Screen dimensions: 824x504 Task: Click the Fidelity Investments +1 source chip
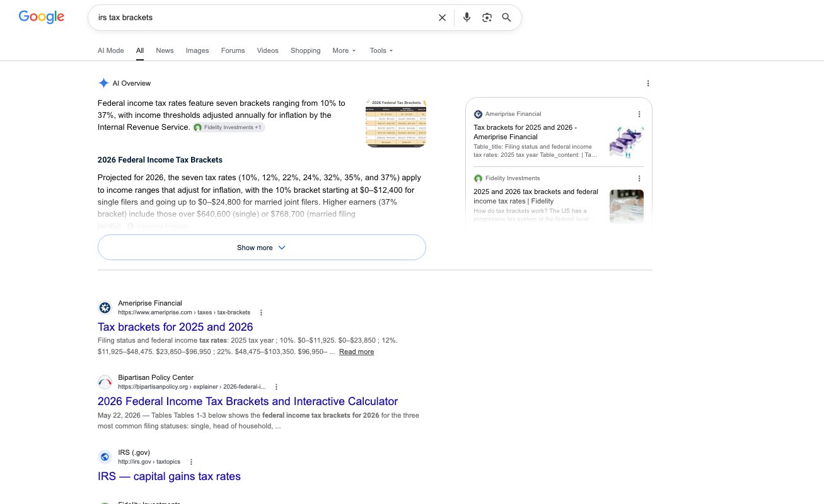click(x=229, y=127)
